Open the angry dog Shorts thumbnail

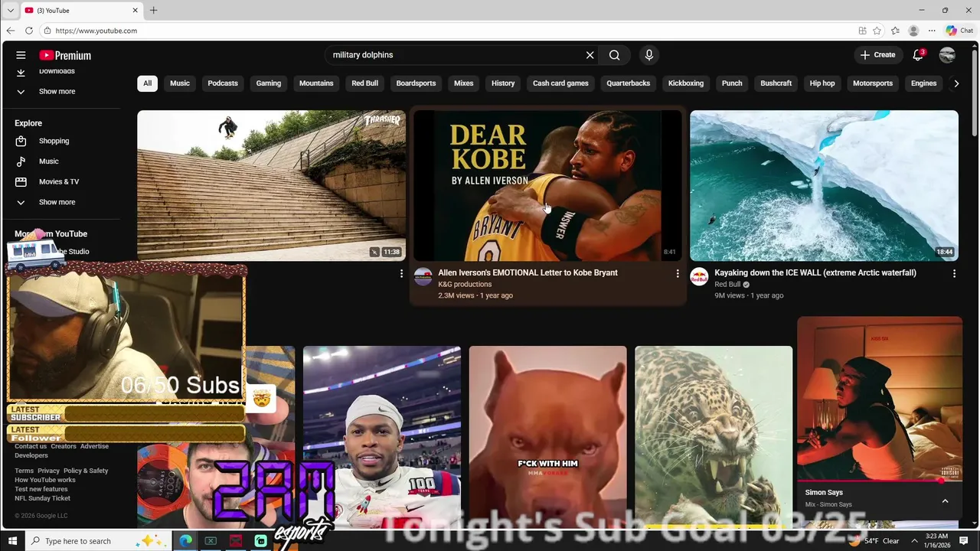coord(547,437)
